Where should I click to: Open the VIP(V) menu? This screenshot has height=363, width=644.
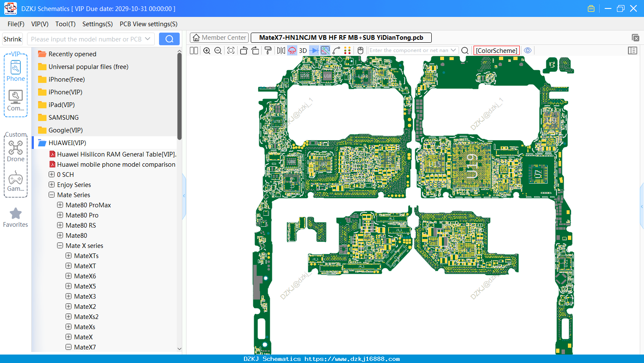[x=40, y=24]
